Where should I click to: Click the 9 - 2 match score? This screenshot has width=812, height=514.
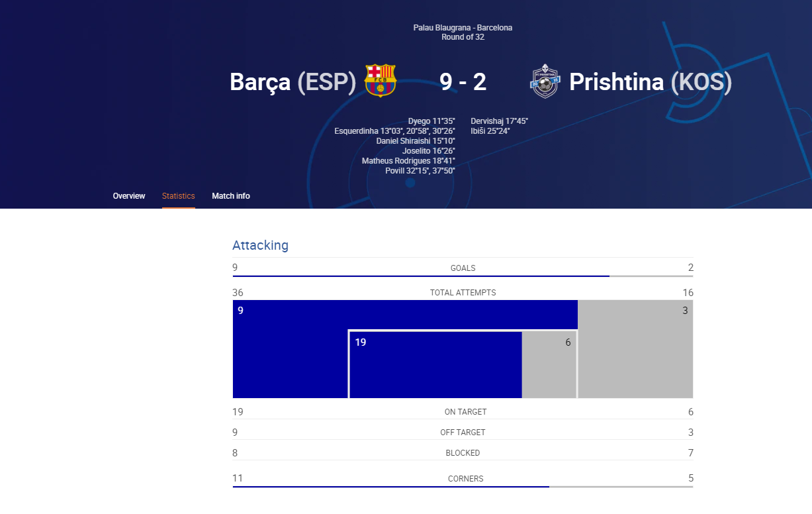coord(463,82)
